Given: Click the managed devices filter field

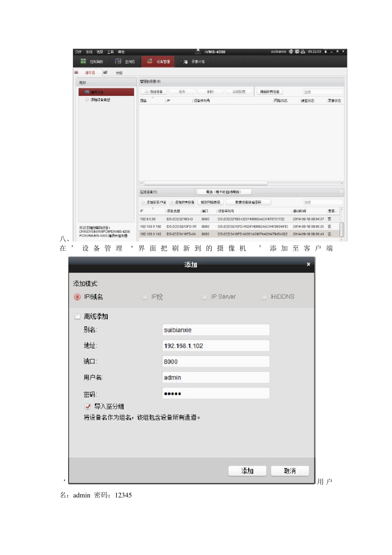Looking at the screenshot, I should tap(323, 92).
